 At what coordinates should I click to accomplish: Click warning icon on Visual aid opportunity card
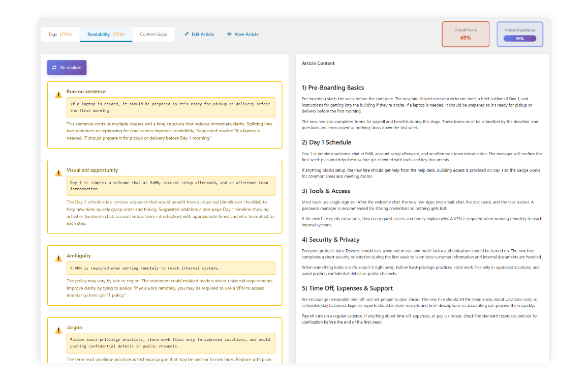coord(59,173)
